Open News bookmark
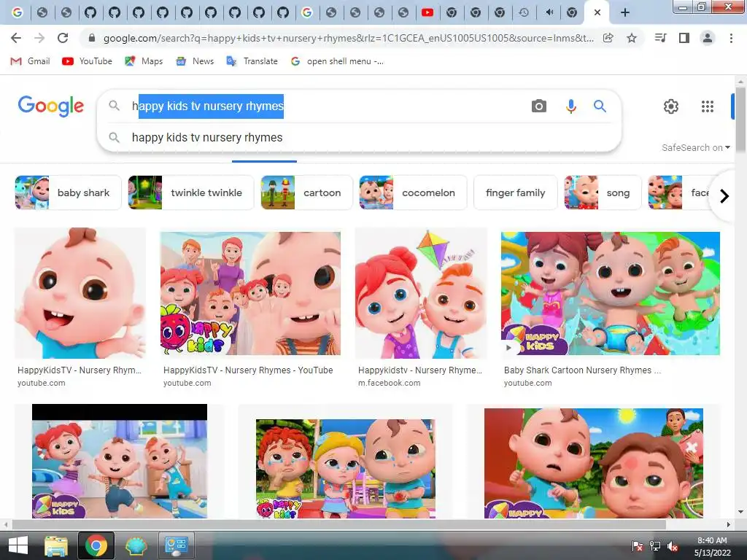 pos(195,61)
